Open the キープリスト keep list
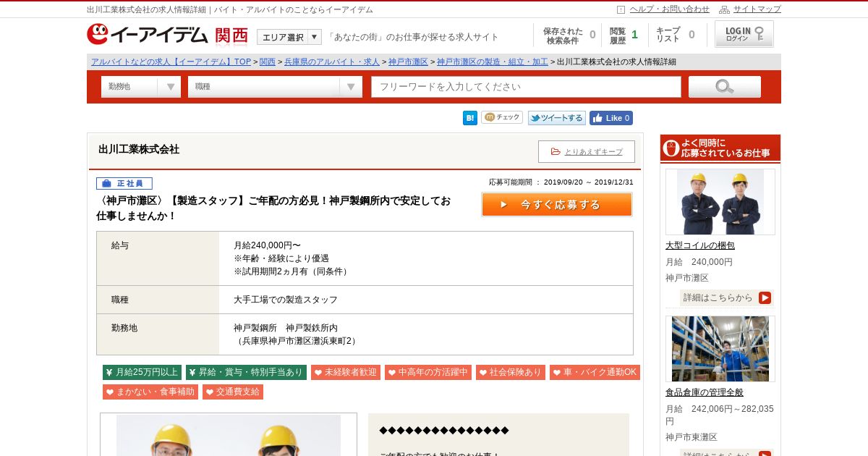This screenshot has height=456, width=868. 675,35
